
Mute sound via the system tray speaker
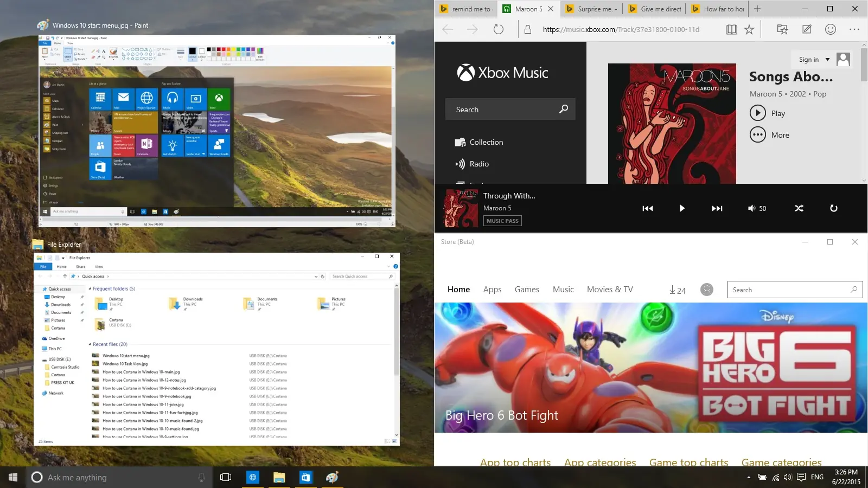click(x=788, y=477)
